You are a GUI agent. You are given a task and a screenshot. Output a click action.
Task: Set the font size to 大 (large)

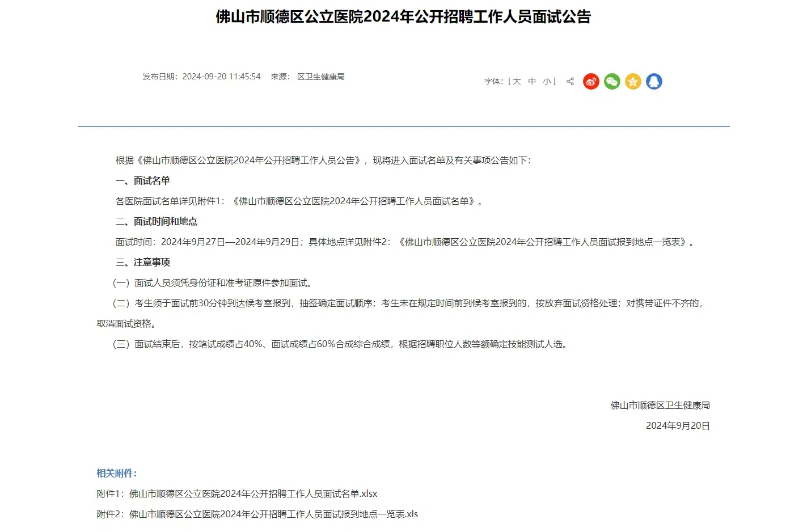tap(516, 81)
